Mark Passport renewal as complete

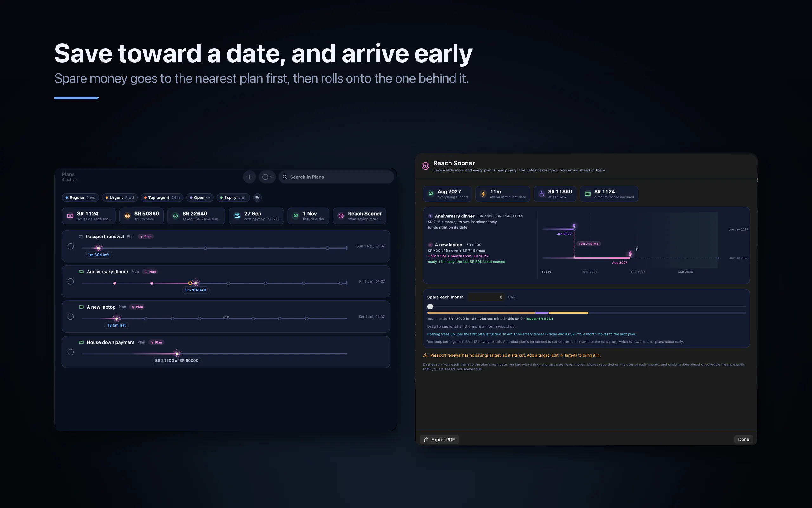pos(70,246)
